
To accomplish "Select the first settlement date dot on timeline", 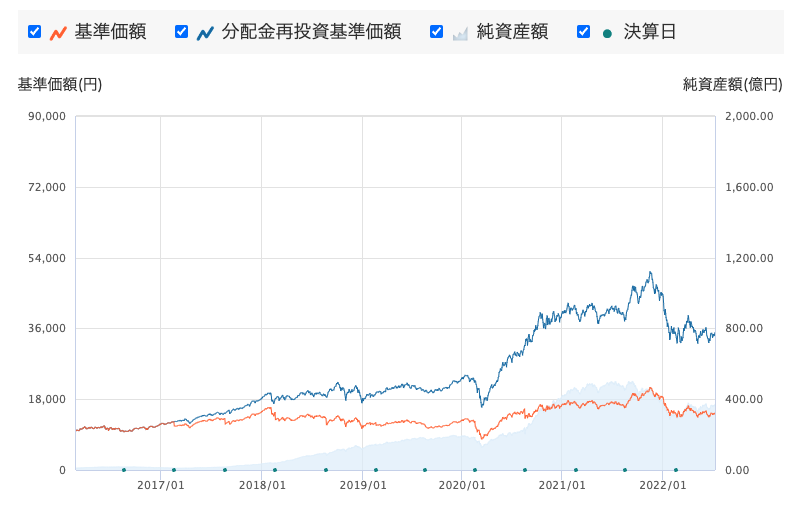I will [x=124, y=469].
